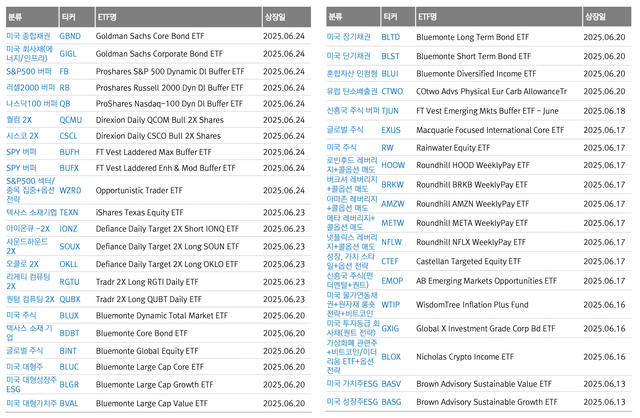Click the BLGR ticker
This screenshot has width=640, height=418.
tap(69, 385)
